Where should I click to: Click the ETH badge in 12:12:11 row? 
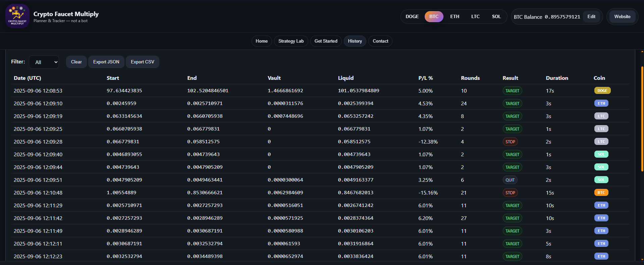[x=601, y=244]
